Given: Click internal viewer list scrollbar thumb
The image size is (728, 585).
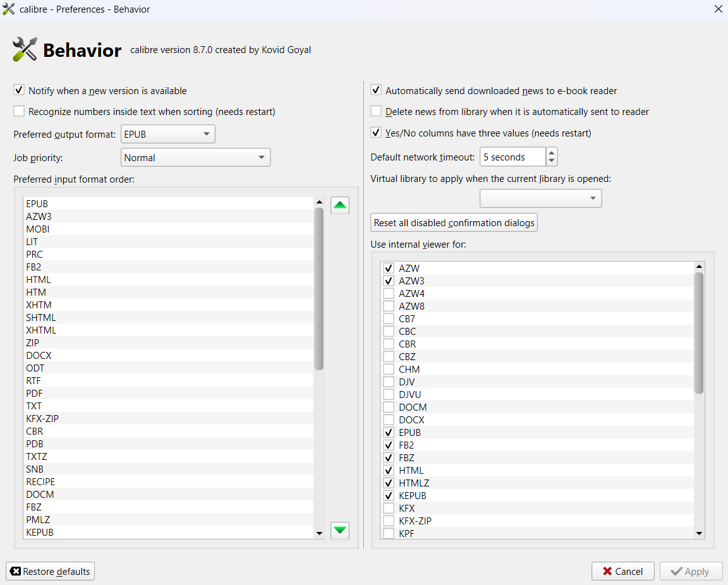Looking at the screenshot, I should 699,333.
